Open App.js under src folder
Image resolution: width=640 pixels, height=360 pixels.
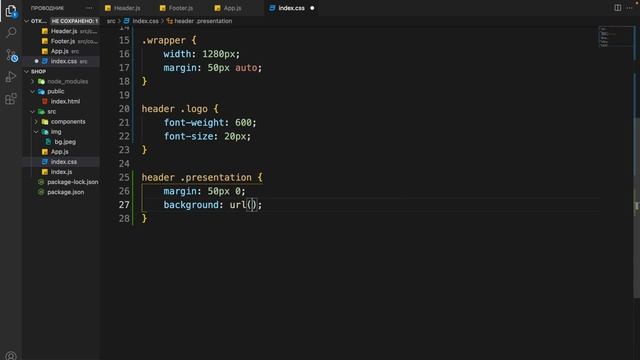click(61, 152)
